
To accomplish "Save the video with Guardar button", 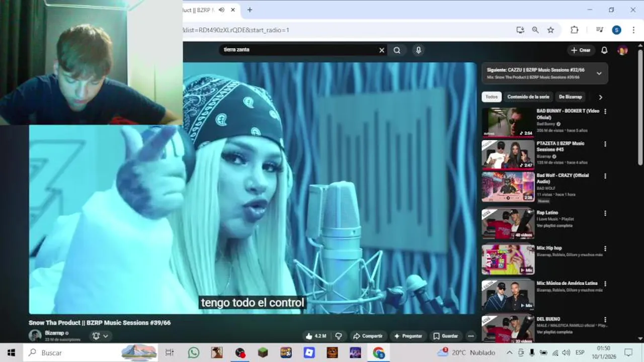I will pos(446,336).
